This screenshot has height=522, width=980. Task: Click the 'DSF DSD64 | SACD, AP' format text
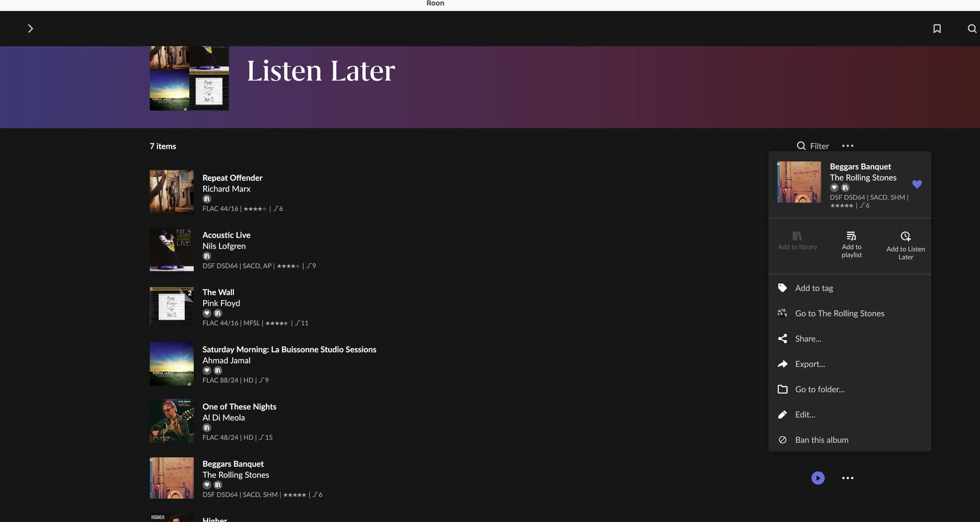[x=237, y=266]
